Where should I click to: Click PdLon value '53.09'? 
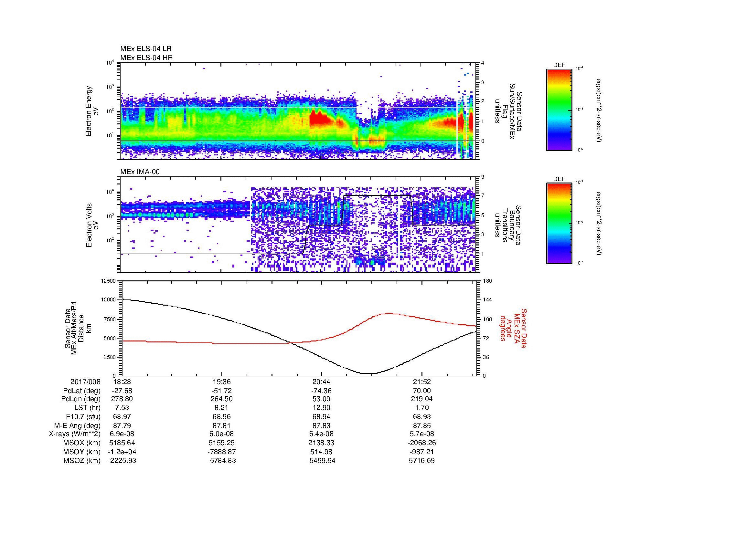pyautogui.click(x=321, y=399)
